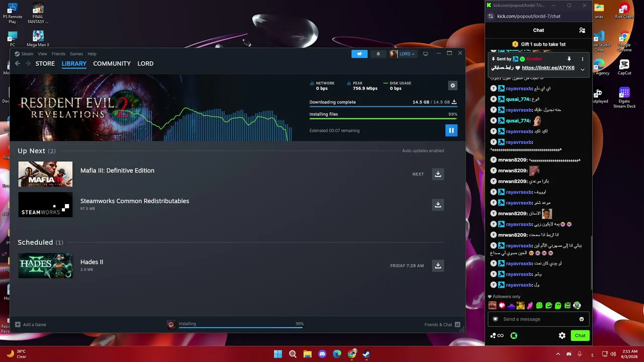Screen dimensions: 644x362
Task: Switch Steam to Big Picture mode icon
Action: click(x=426, y=54)
